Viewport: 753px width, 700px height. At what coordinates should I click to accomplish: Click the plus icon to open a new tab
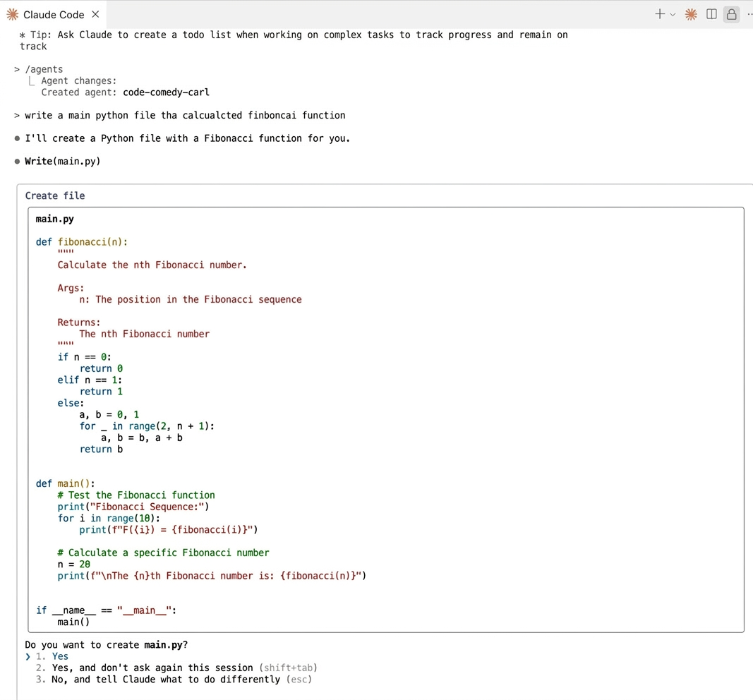[x=660, y=14]
